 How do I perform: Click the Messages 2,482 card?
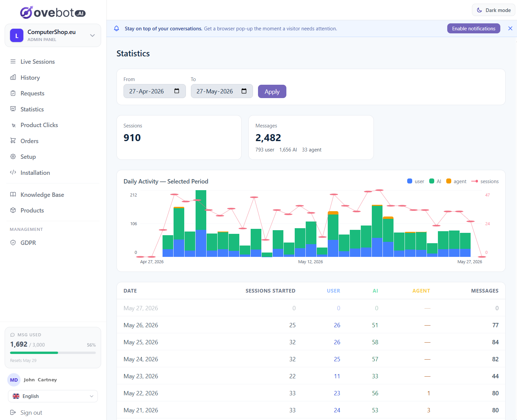point(311,137)
